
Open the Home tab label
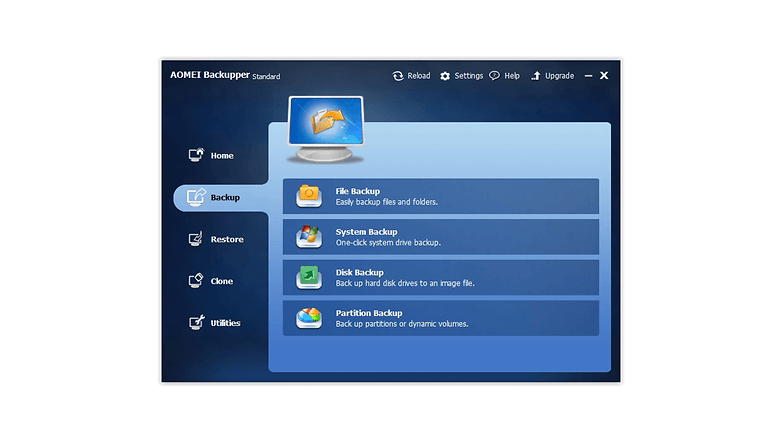[222, 156]
